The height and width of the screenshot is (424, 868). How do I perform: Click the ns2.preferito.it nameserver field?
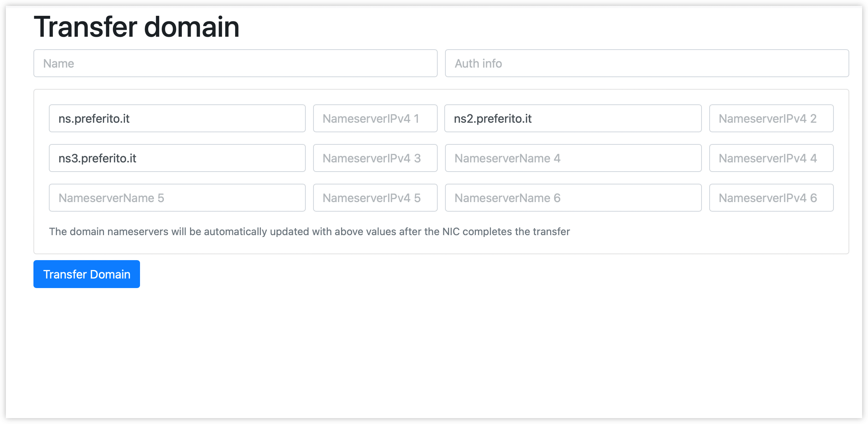coord(573,118)
